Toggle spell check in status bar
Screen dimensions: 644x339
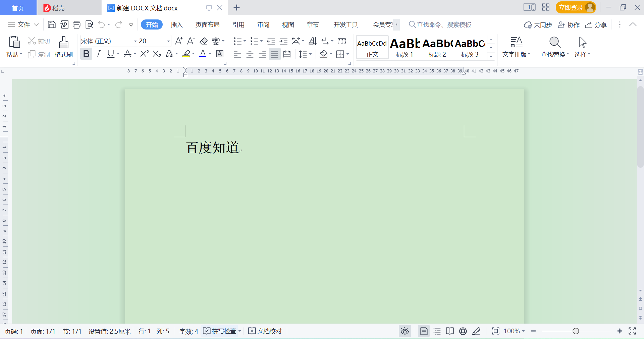point(219,331)
